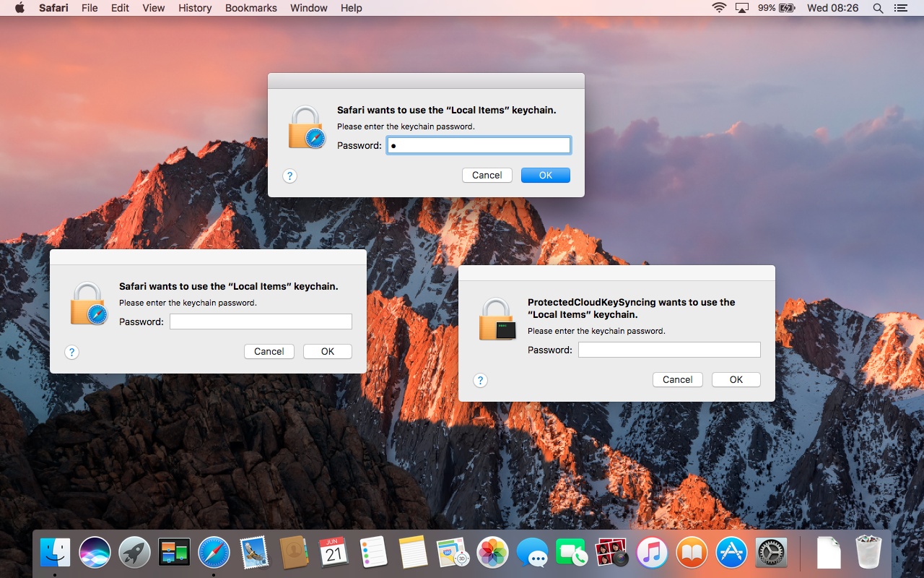
Task: Launch Siri from the Dock
Action: [95, 553]
